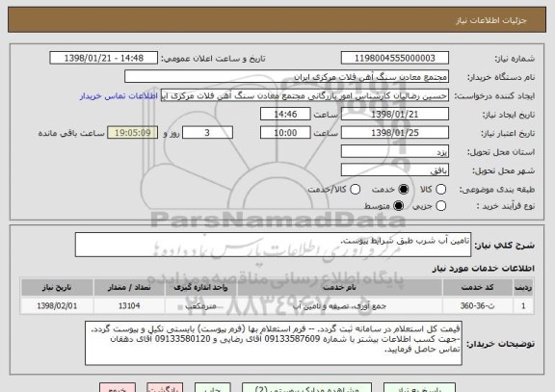
Task: Select the خدمت radio button
Action: pyautogui.click(x=403, y=190)
